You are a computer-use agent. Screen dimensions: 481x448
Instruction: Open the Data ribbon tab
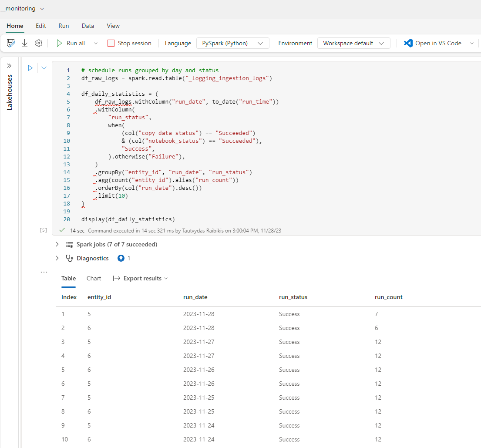pos(88,26)
